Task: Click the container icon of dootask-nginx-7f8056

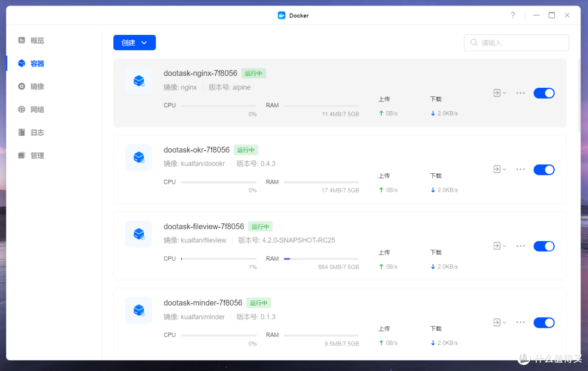Action: click(x=138, y=81)
